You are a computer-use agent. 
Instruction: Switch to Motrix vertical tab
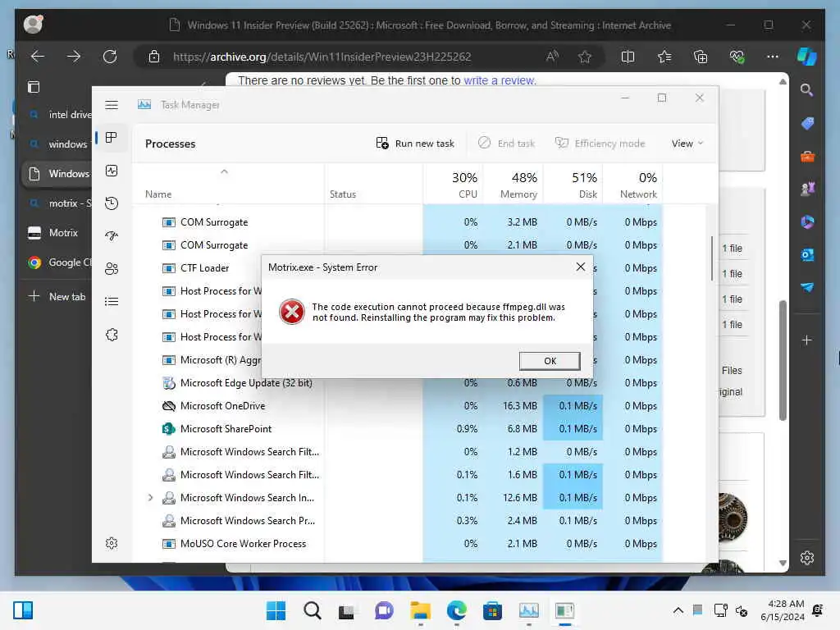[58, 232]
